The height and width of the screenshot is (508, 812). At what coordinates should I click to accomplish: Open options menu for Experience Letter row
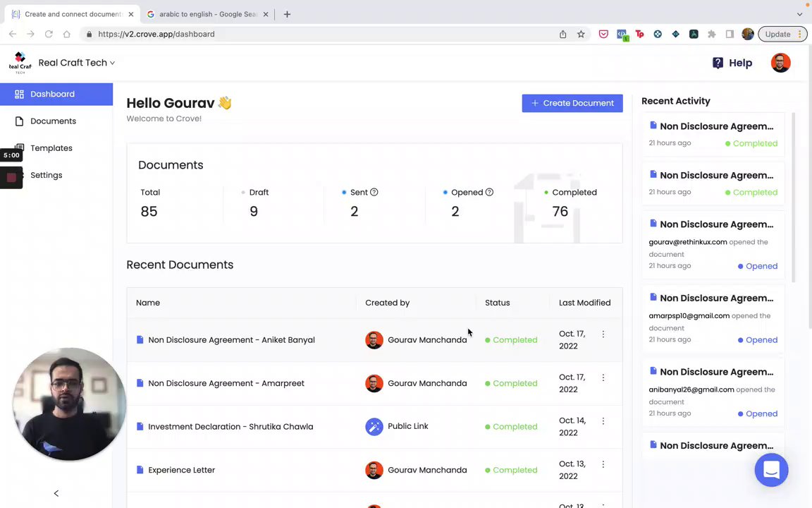tap(603, 464)
